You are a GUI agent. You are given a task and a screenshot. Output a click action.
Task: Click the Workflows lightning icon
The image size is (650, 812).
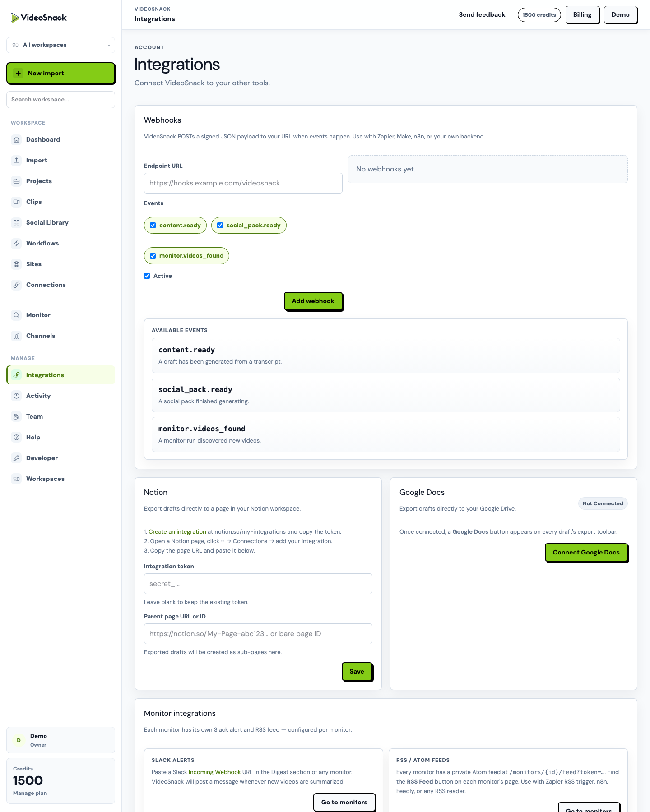pos(17,243)
